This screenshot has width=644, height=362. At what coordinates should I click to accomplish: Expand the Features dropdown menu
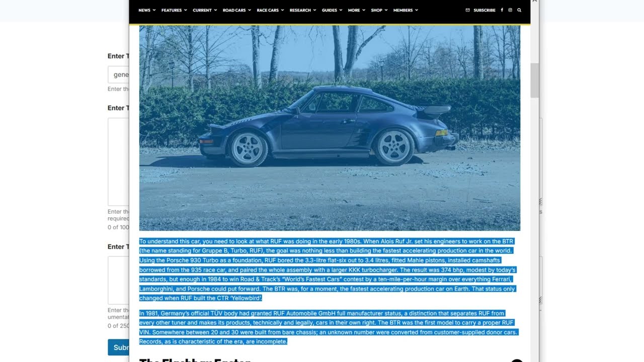pos(174,10)
